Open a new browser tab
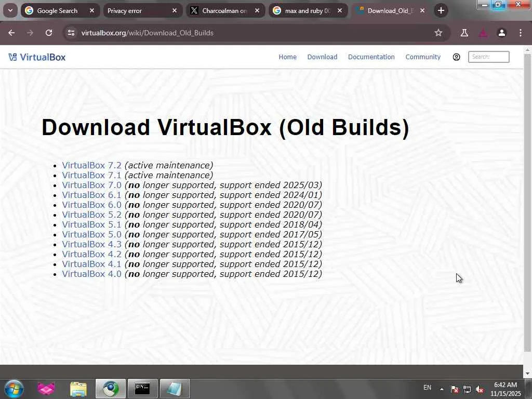Screen dimensions: 532x399 (x=441, y=10)
